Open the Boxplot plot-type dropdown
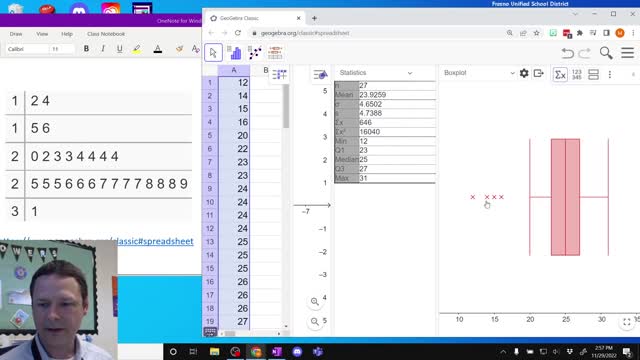The image size is (640, 360). (513, 73)
